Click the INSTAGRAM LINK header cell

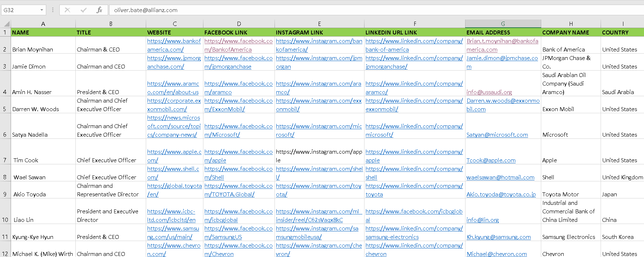click(319, 32)
